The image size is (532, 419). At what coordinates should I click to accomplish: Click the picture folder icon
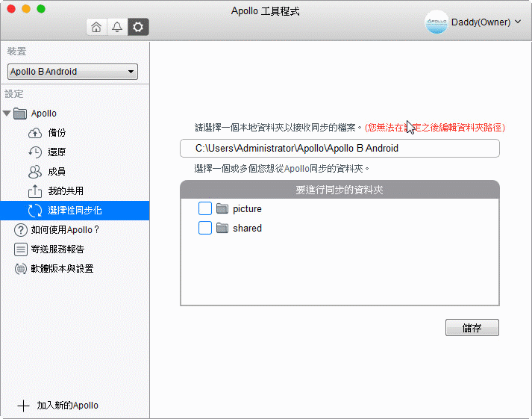(x=222, y=209)
